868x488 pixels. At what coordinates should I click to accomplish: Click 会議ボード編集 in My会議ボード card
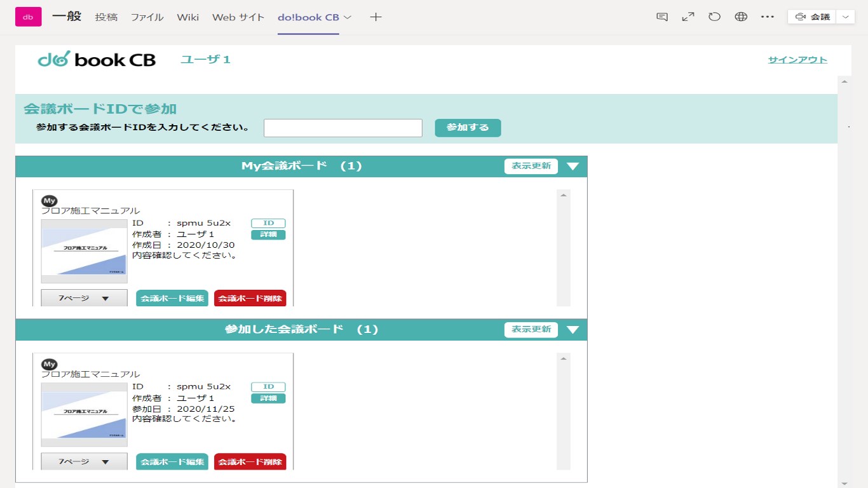[172, 298]
